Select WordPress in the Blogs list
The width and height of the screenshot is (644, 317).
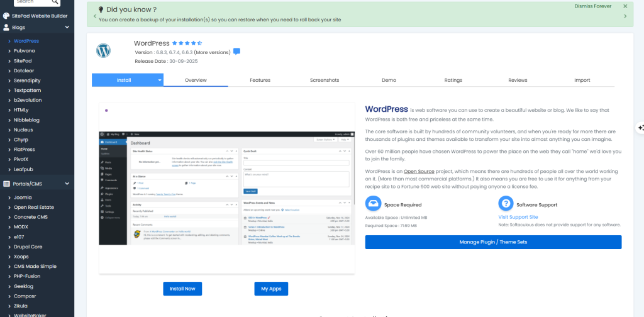(26, 41)
